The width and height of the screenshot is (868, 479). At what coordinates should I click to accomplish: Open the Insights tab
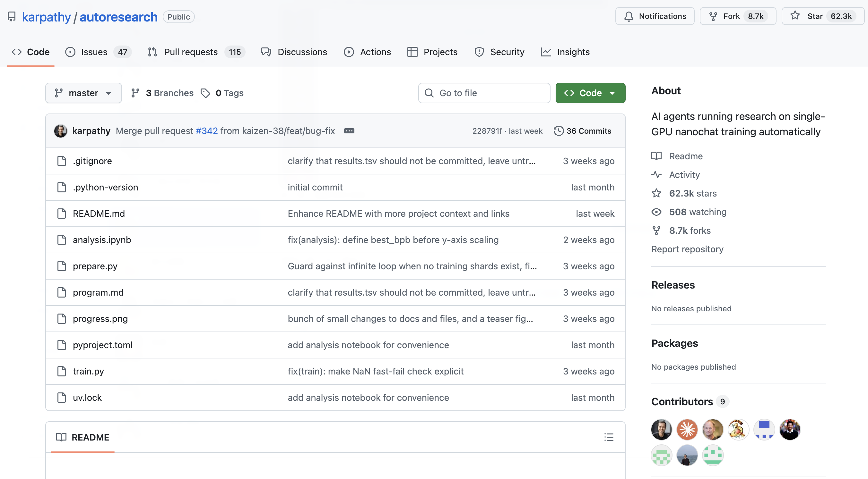pos(573,52)
